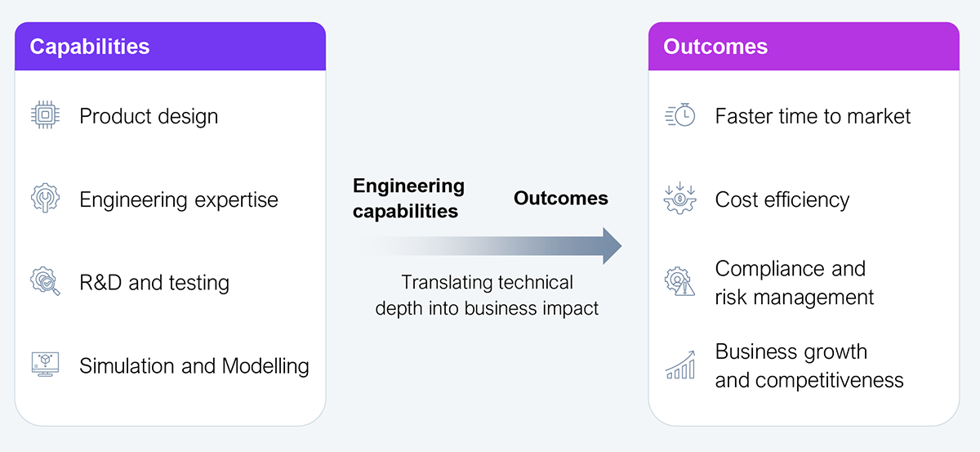This screenshot has height=452, width=980.
Task: Click the Faster time to market text
Action: pos(813,116)
